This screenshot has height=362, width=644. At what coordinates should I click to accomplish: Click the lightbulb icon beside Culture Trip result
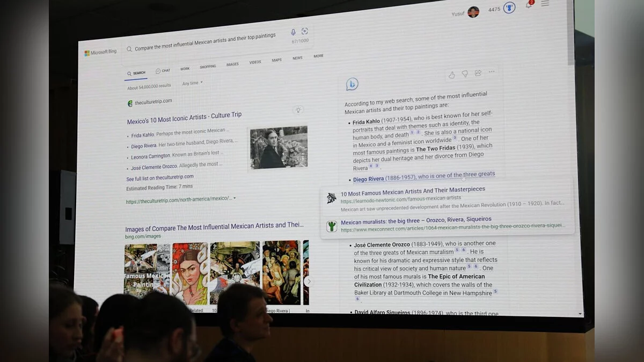click(298, 110)
